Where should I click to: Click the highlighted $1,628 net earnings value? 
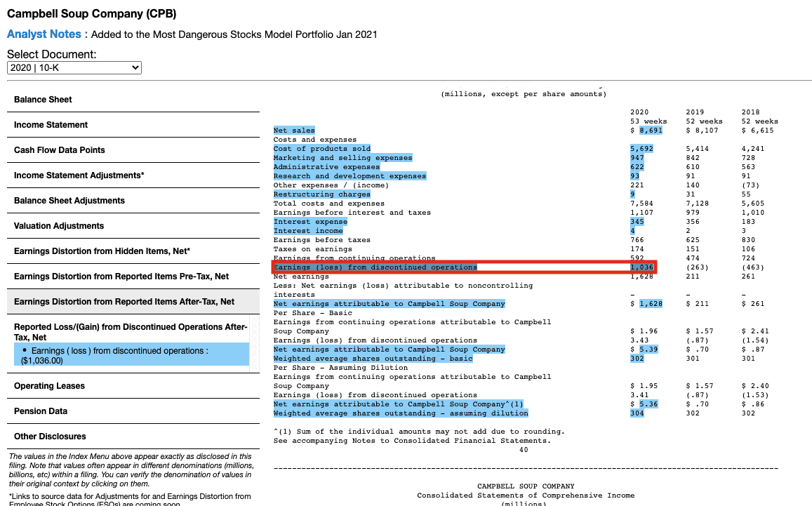pyautogui.click(x=651, y=304)
